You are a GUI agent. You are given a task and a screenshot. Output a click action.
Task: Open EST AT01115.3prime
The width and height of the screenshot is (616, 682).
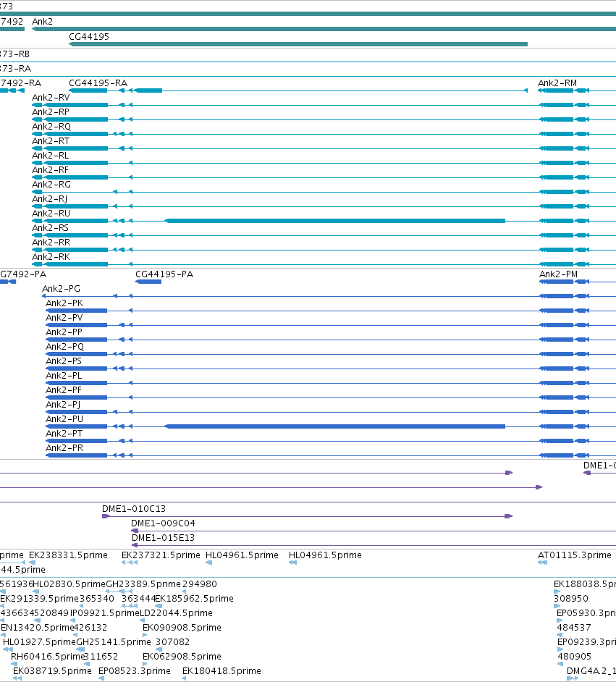pyautogui.click(x=575, y=555)
